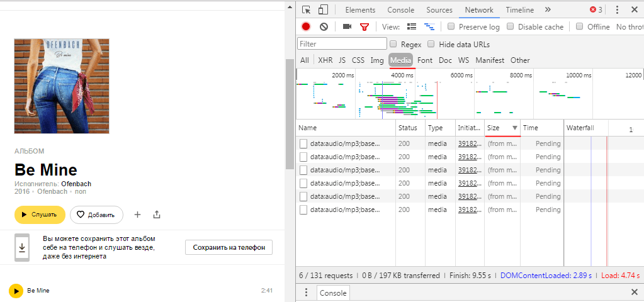
Task: Show more DevTools tabs with chevron
Action: click(548, 10)
